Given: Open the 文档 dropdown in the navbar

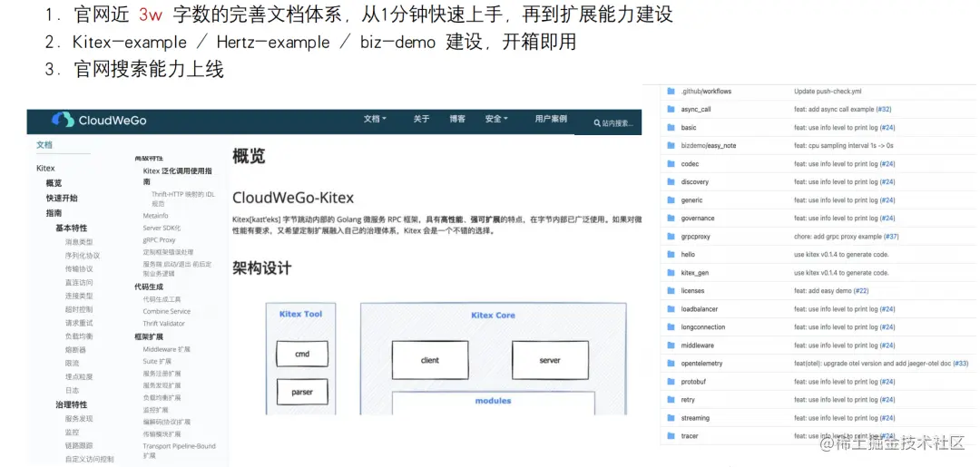Looking at the screenshot, I should [375, 119].
